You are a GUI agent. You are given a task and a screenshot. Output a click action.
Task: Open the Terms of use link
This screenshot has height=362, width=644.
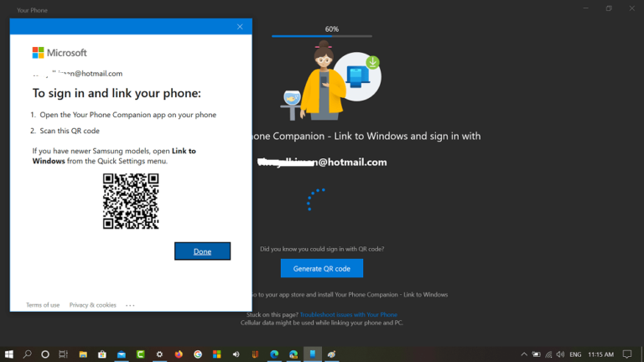43,305
